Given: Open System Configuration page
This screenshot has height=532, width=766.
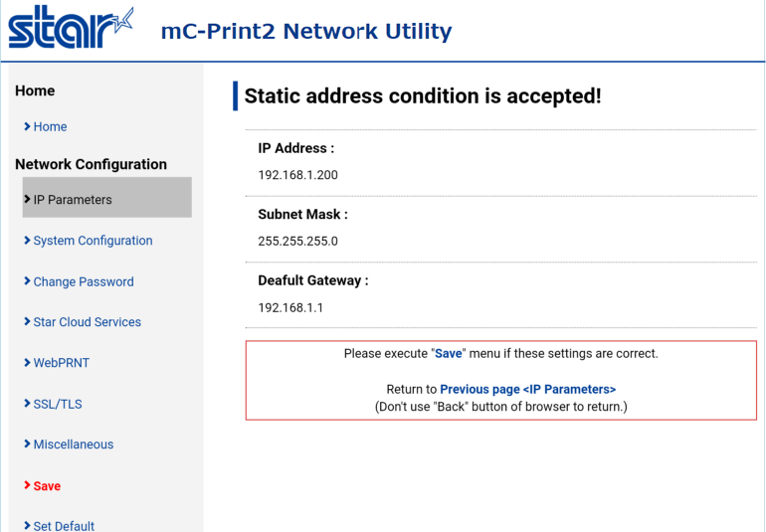Looking at the screenshot, I should (93, 241).
